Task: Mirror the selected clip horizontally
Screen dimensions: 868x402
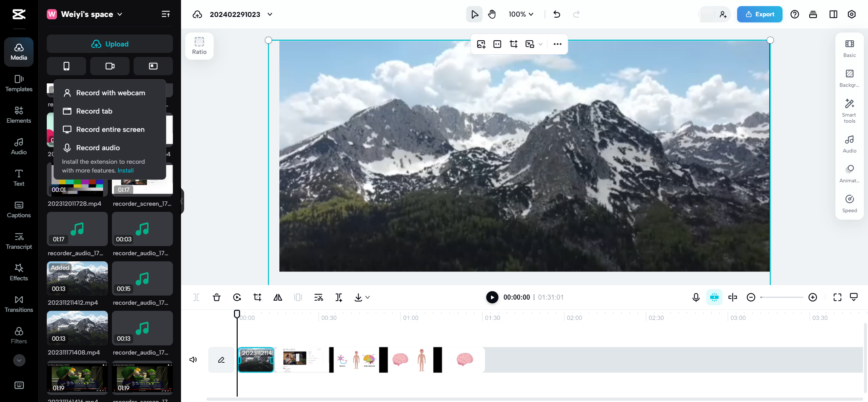Action: pyautogui.click(x=277, y=297)
